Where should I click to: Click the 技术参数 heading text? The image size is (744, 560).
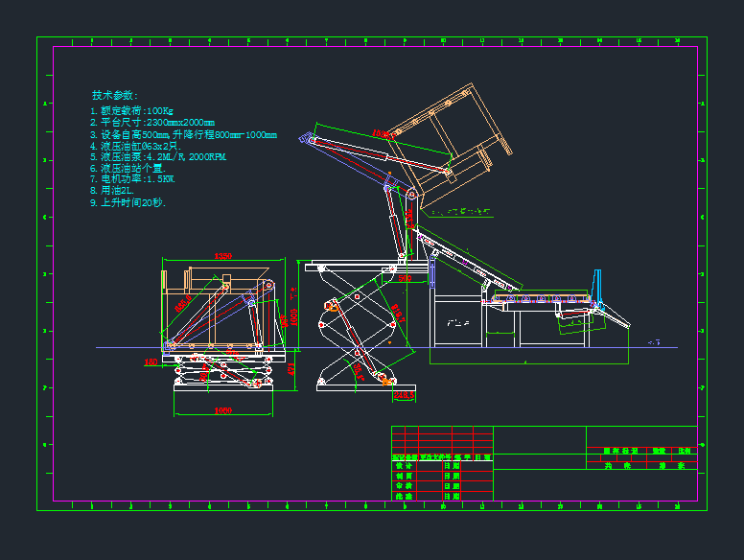pyautogui.click(x=115, y=96)
